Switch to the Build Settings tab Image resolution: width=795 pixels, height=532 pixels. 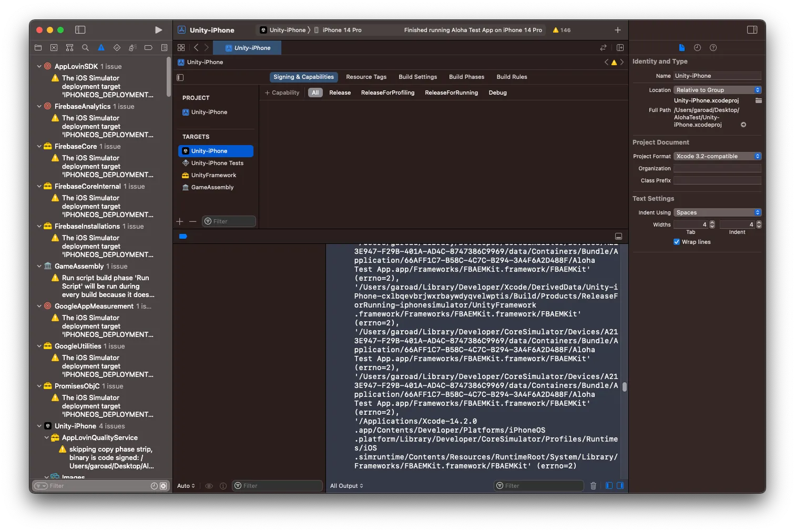417,77
